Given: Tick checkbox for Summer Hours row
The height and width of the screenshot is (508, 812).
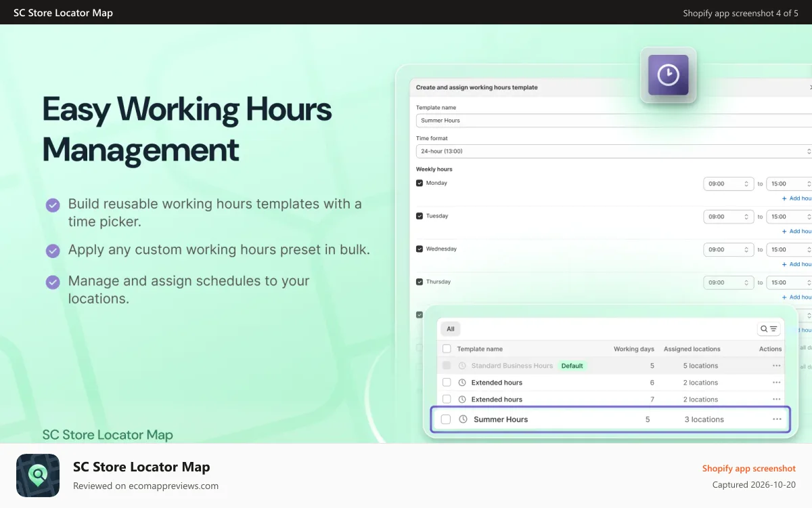Looking at the screenshot, I should click(x=446, y=419).
